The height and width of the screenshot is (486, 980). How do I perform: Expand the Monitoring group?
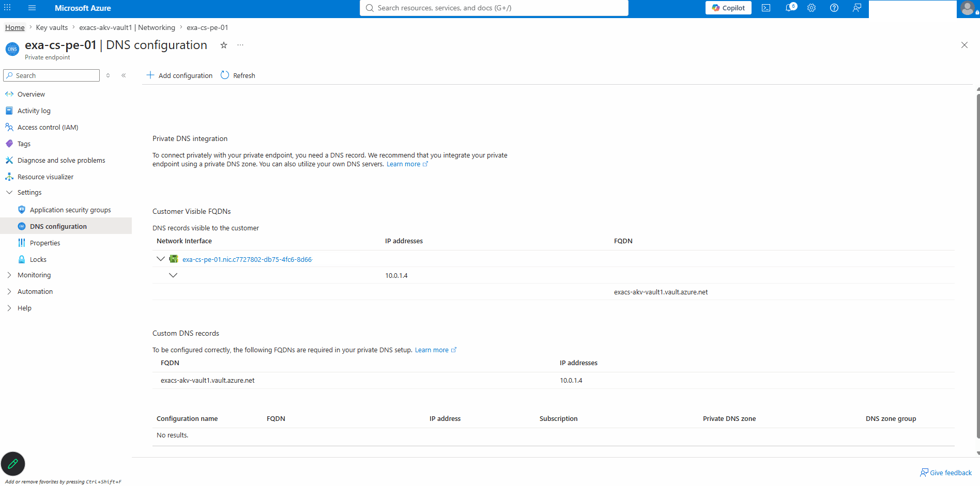click(9, 275)
